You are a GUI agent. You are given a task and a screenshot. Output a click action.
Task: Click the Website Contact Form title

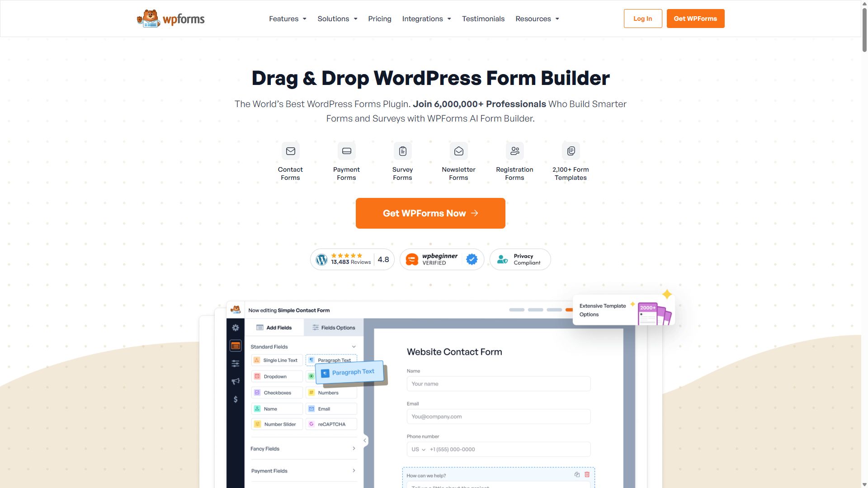(454, 352)
